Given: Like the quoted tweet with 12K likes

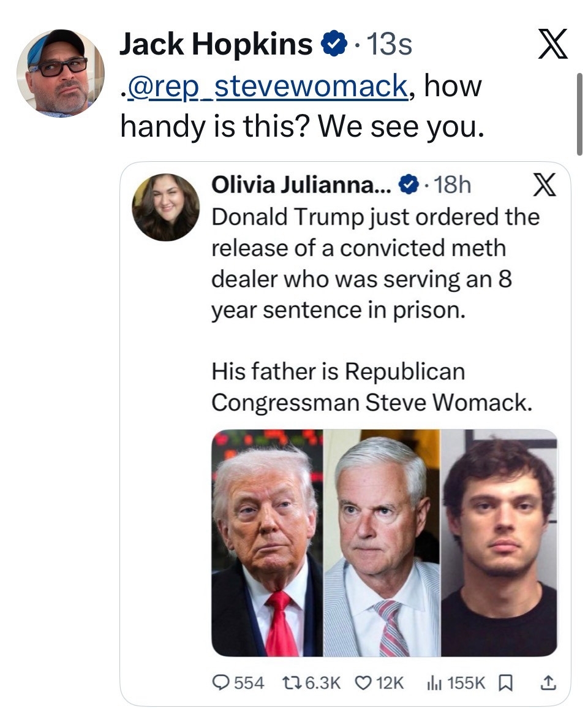Looking at the screenshot, I should click(x=364, y=682).
